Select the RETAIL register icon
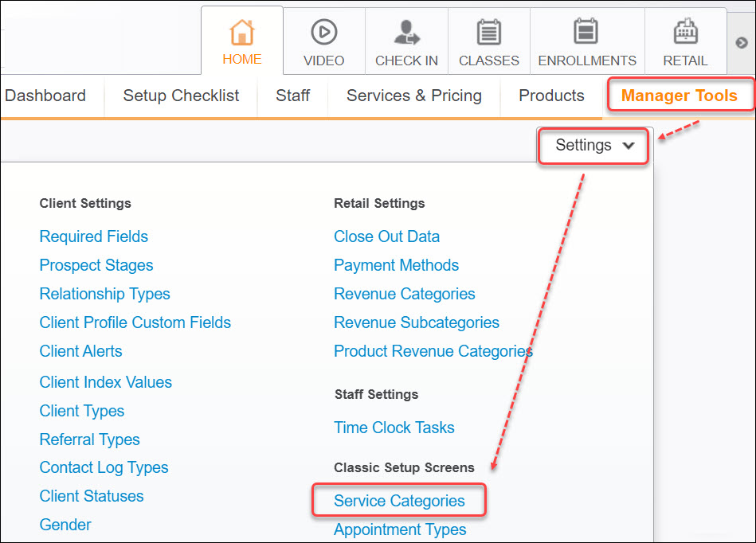The height and width of the screenshot is (543, 756). [685, 33]
